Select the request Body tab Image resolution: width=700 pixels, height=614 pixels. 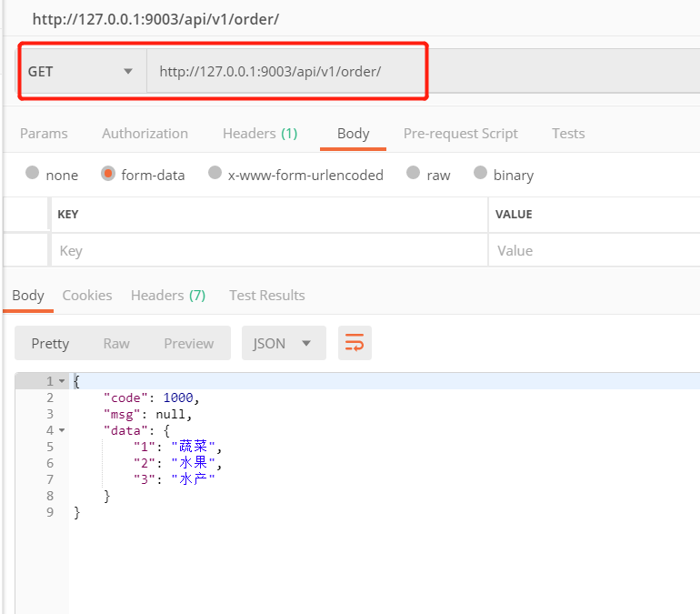pyautogui.click(x=353, y=134)
